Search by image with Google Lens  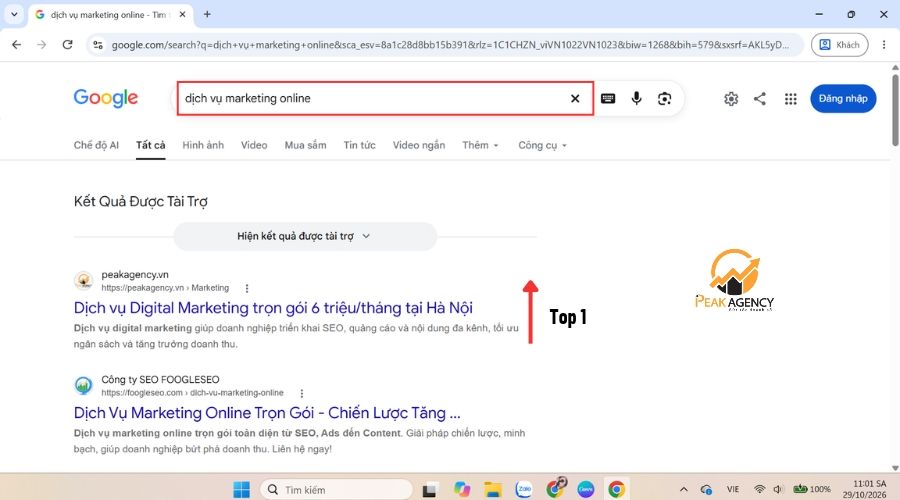[664, 99]
